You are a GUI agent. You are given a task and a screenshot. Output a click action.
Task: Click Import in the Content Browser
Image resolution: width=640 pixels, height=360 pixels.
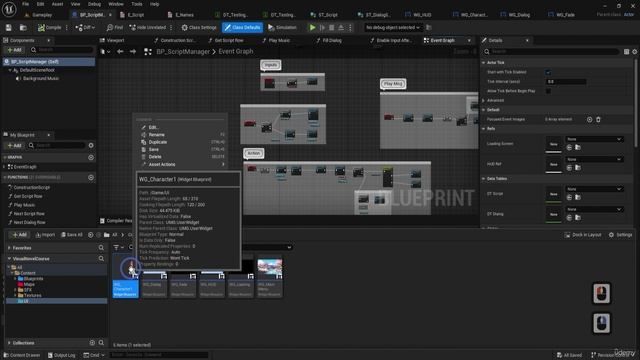point(45,235)
